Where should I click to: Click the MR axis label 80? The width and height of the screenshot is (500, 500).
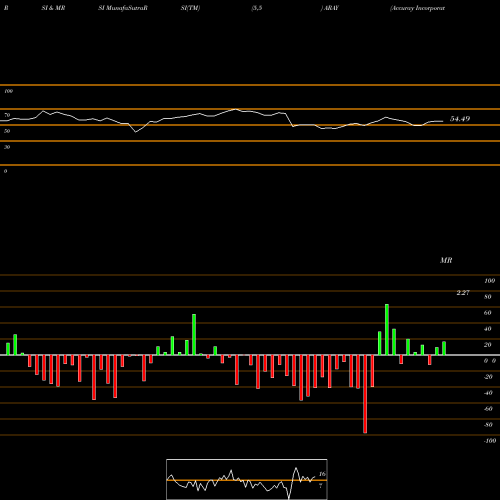[488, 297]
